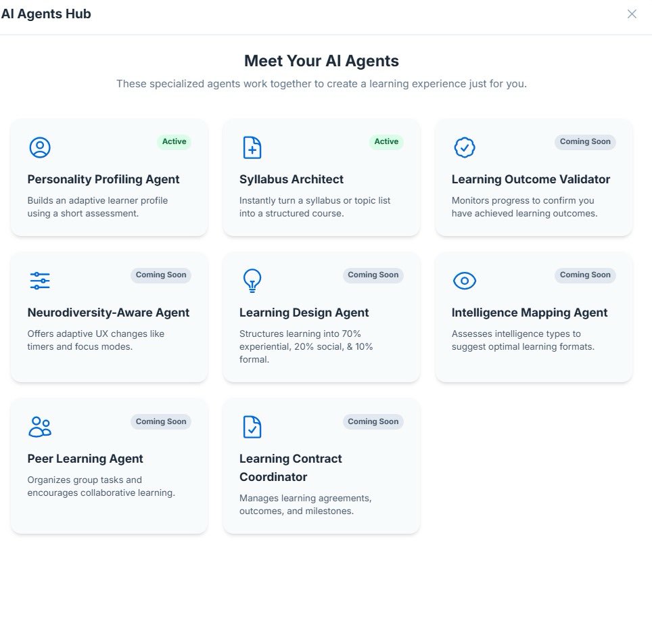
Task: Click description 'Instantly turn a syllabus or topic list'
Action: (x=315, y=200)
